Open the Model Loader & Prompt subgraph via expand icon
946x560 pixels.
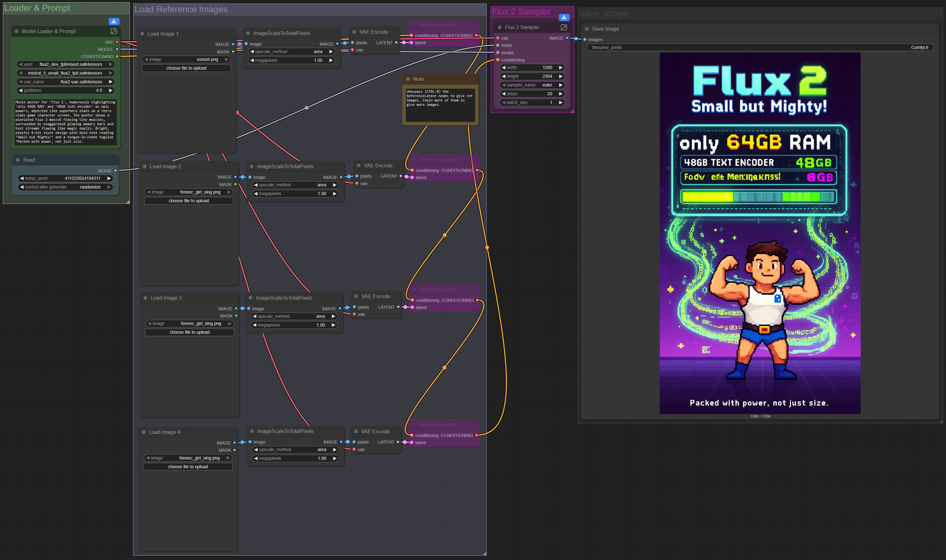coord(114,31)
